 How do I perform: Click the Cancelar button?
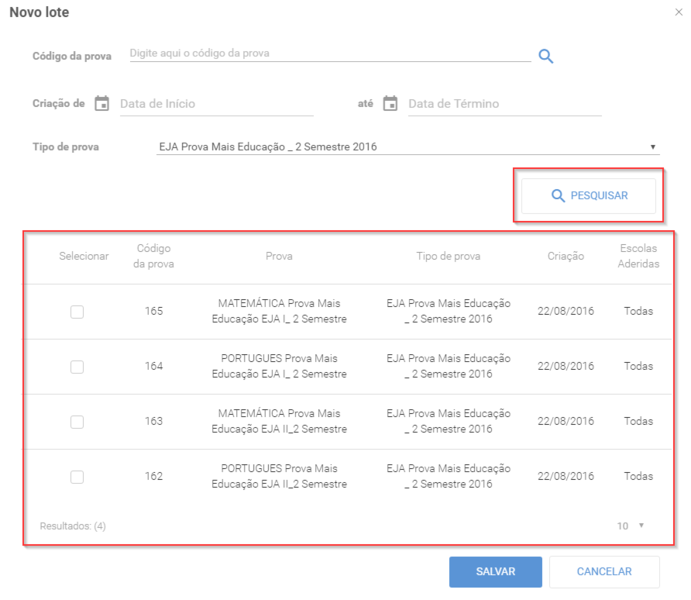coord(604,572)
